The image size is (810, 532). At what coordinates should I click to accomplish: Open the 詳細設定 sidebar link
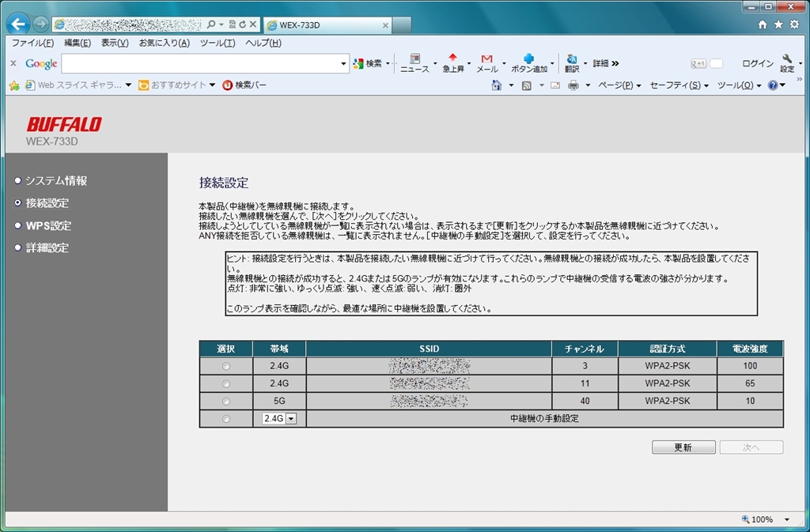coord(47,247)
